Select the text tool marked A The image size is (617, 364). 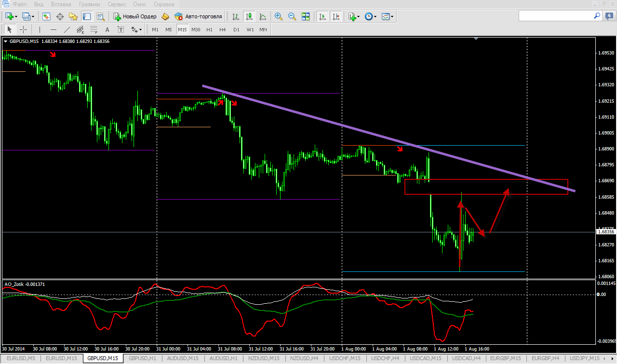point(107,29)
